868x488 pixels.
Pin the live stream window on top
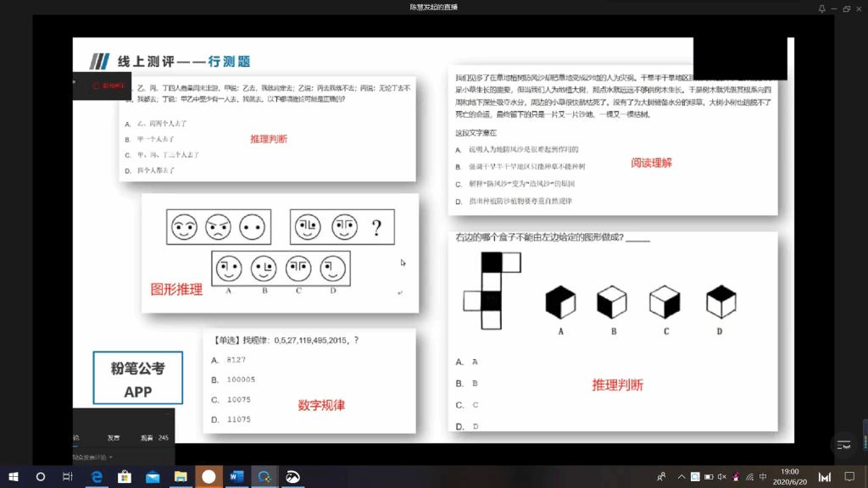[x=821, y=8]
